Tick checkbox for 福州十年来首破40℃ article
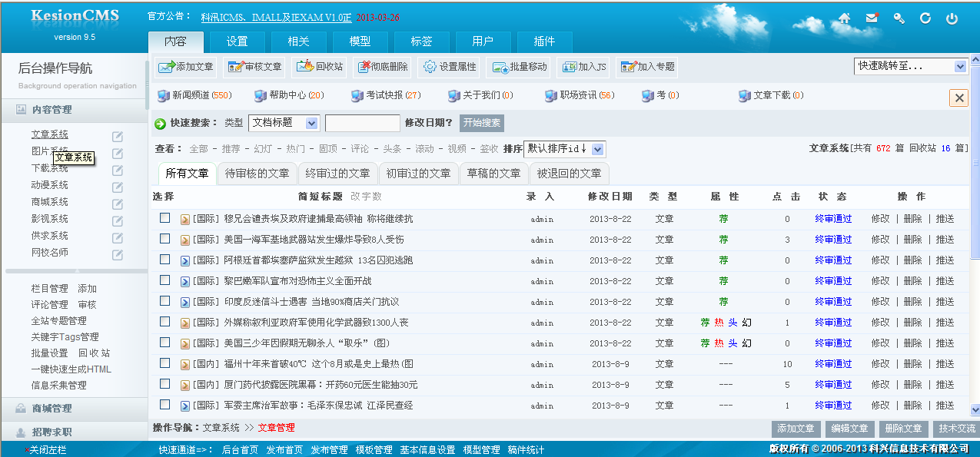 (164, 363)
